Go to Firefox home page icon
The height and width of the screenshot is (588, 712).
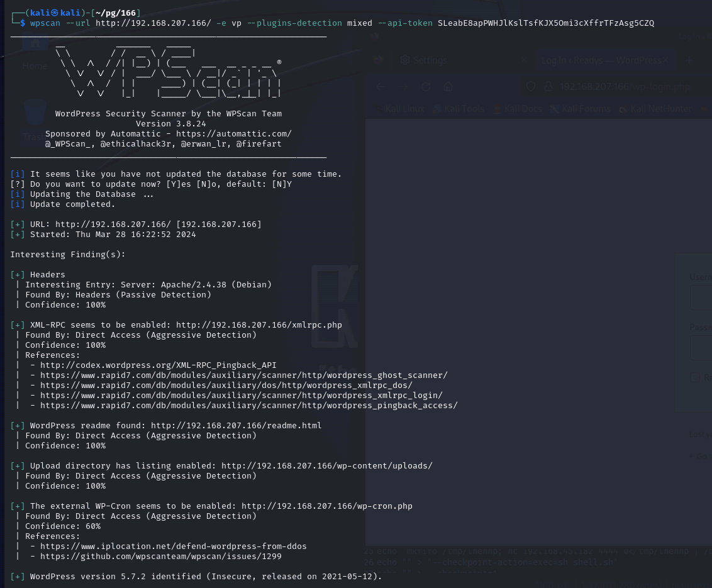[x=448, y=87]
